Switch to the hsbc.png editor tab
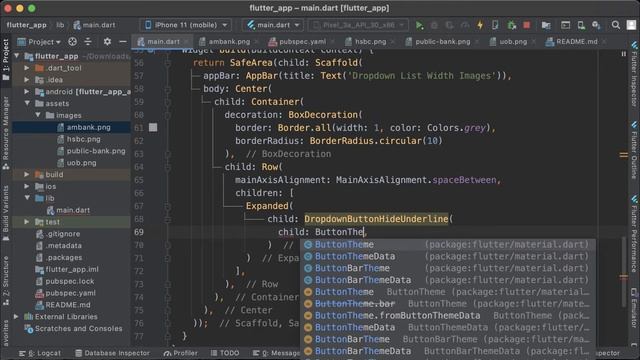 coord(370,42)
